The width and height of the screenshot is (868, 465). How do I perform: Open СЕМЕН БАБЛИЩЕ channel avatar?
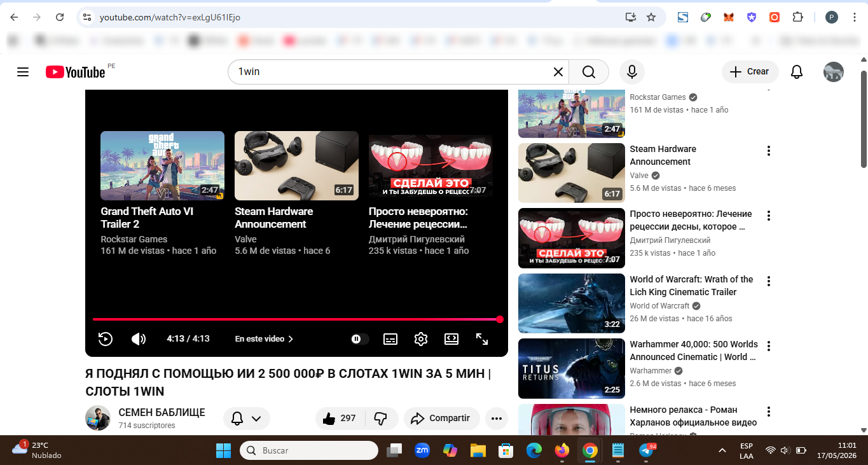pyautogui.click(x=98, y=418)
